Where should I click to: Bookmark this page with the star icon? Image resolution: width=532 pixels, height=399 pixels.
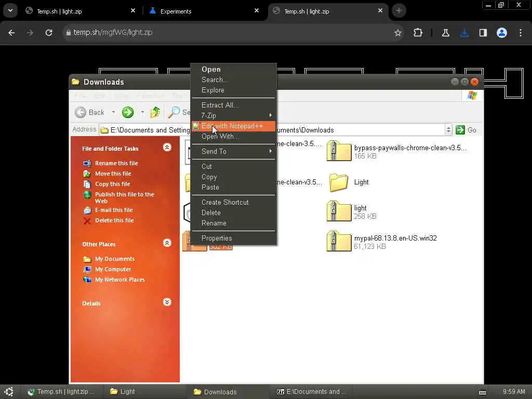398,33
